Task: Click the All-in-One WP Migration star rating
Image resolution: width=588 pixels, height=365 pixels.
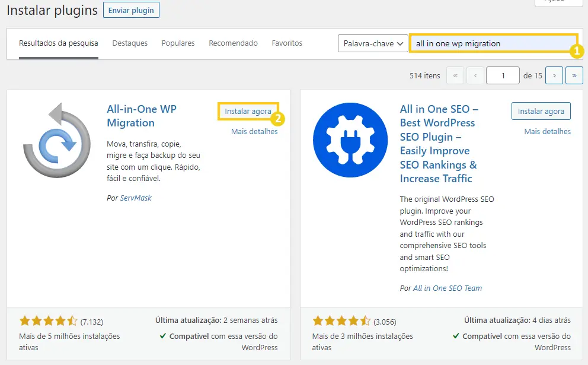Action: coord(49,321)
